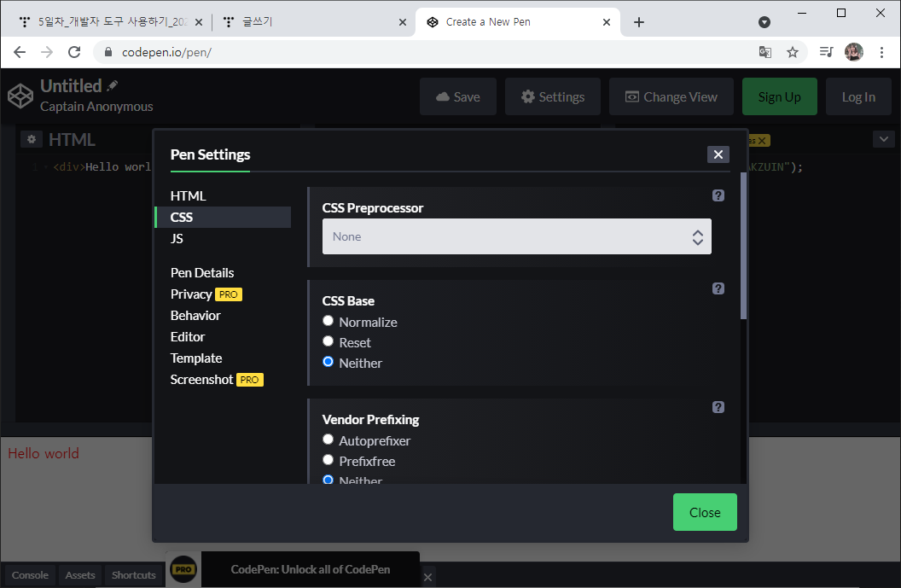Open browser media control icon
The height and width of the screenshot is (588, 901).
826,52
